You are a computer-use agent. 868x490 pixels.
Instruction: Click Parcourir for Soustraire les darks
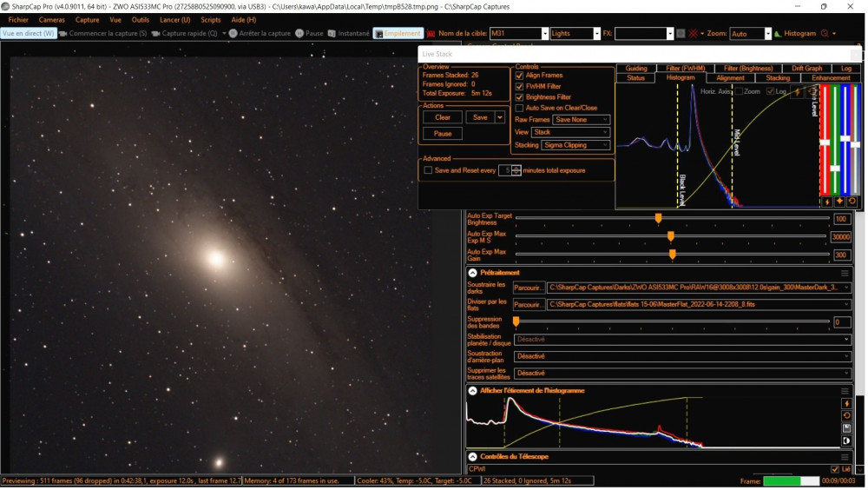click(528, 288)
